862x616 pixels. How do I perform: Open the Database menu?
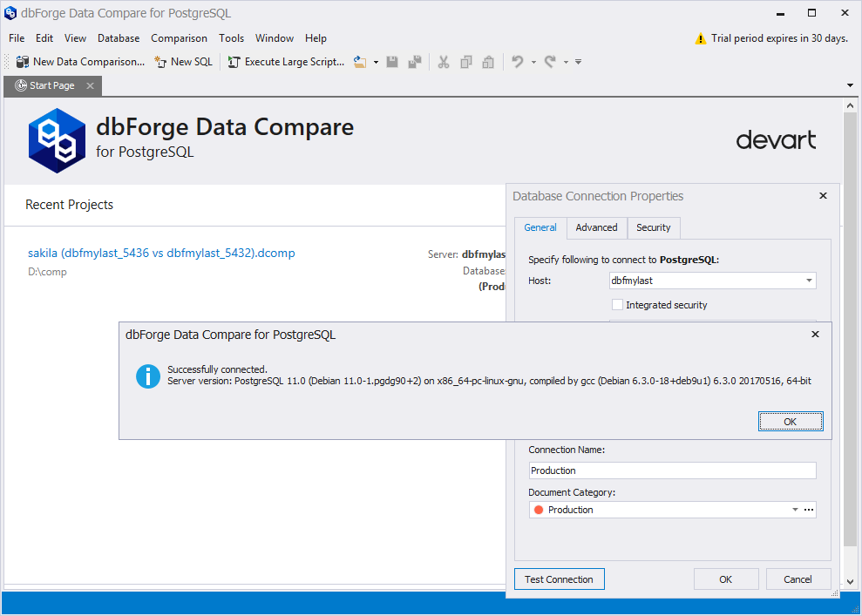click(119, 38)
